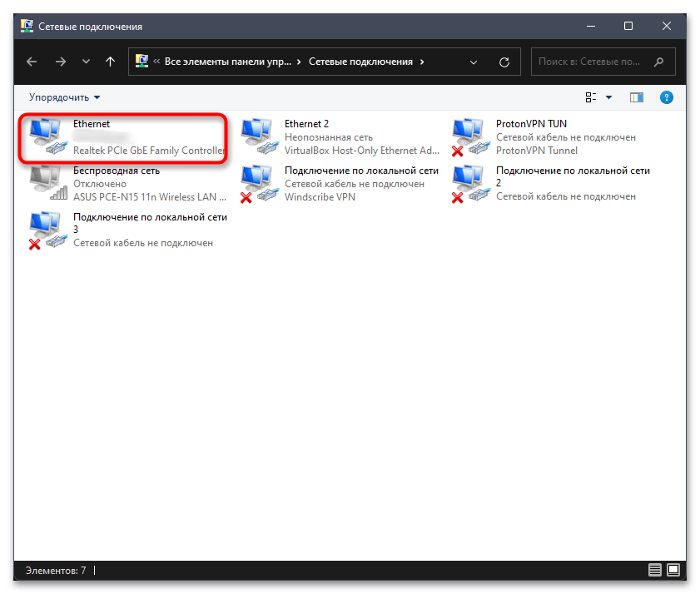The image size is (700, 594).
Task: Click the Беспроводная сеть name label
Action: coord(117,171)
